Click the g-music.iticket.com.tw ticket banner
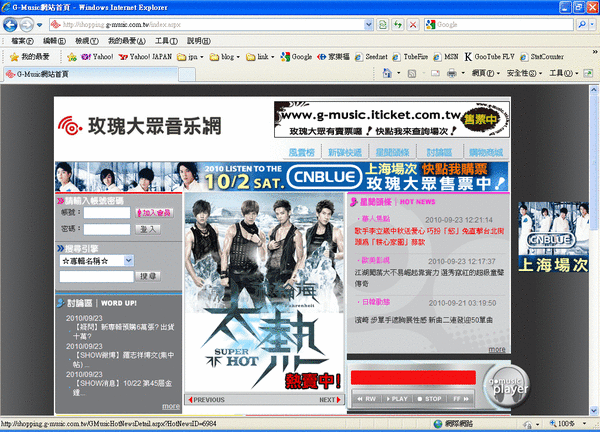 click(x=392, y=119)
